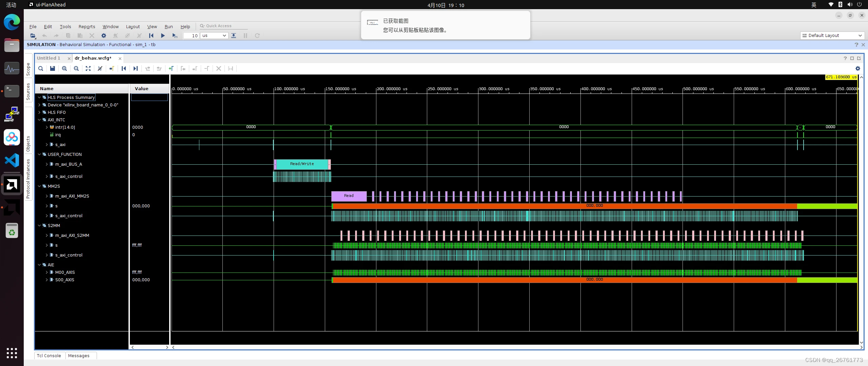
Task: Expand the m_axi_AXI_MM2S signal
Action: 47,196
